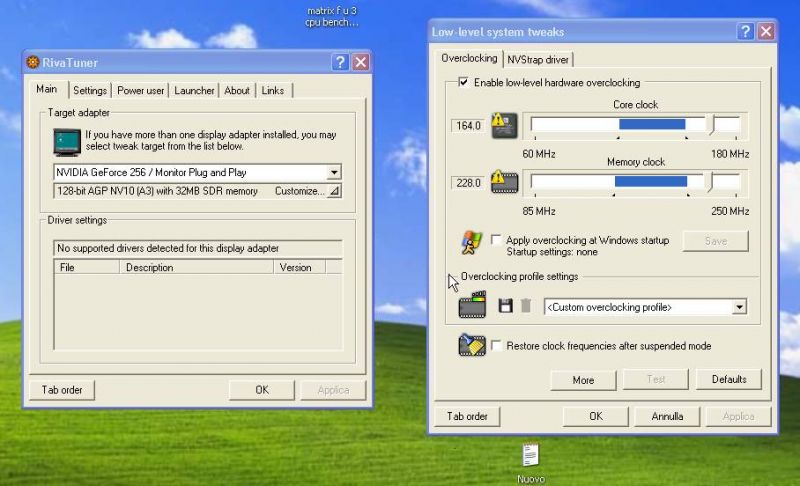Open the Nuovo document desktop icon
Image resolution: width=800 pixels, height=486 pixels.
point(531,463)
